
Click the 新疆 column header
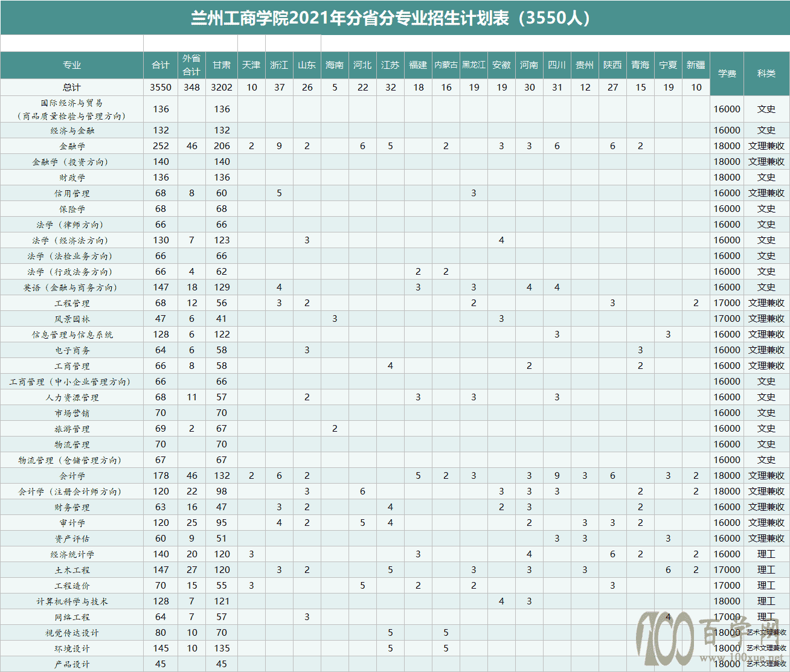[x=696, y=65]
